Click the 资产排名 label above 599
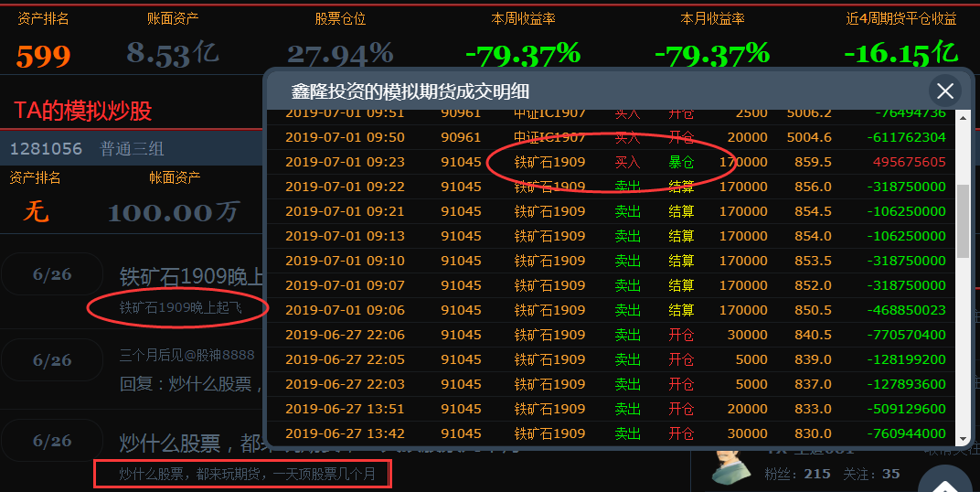The image size is (980, 492). tap(43, 19)
